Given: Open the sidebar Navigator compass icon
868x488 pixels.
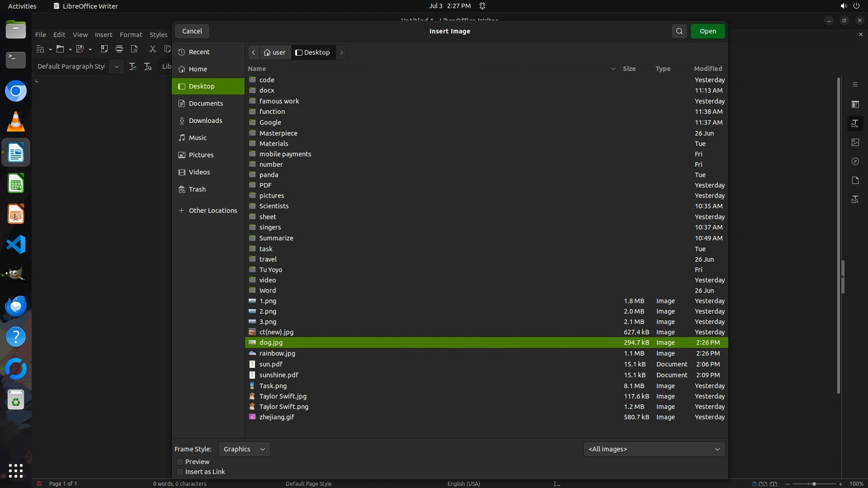Looking at the screenshot, I should [x=855, y=161].
